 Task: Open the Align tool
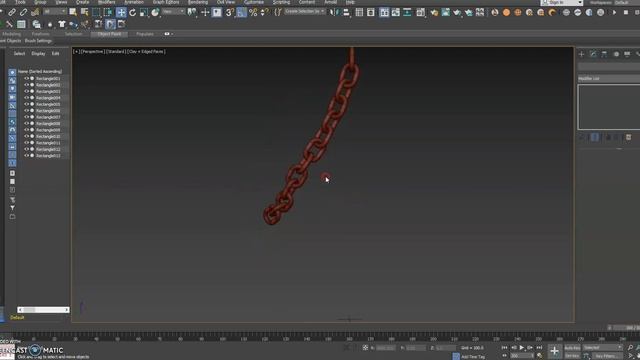(346, 13)
